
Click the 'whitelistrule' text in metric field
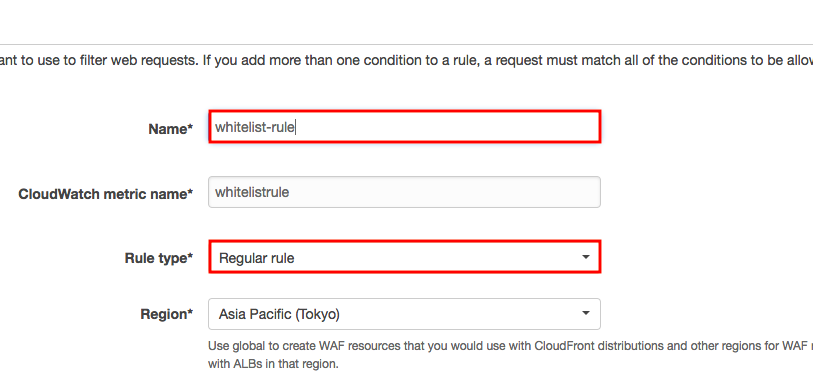click(x=252, y=192)
